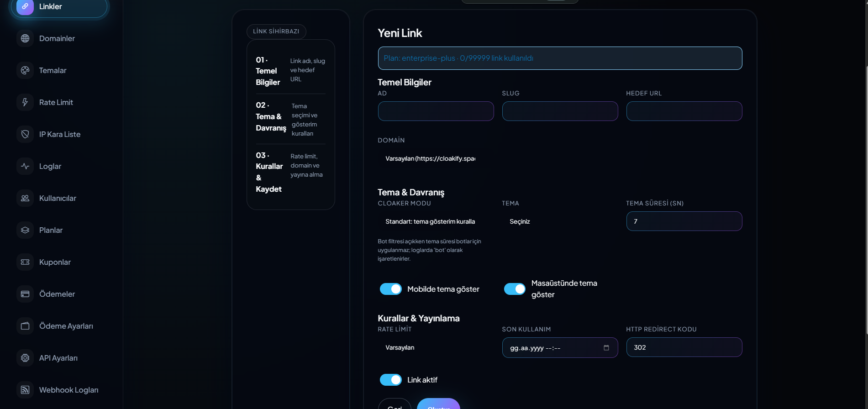
Task: Open the calendar picker in Son Kullanım
Action: [x=606, y=348]
